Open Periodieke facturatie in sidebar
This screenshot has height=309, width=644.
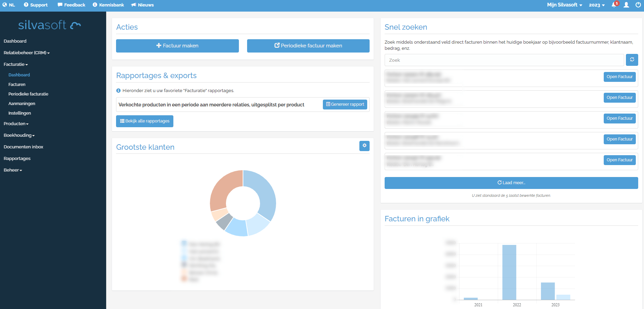click(x=28, y=94)
